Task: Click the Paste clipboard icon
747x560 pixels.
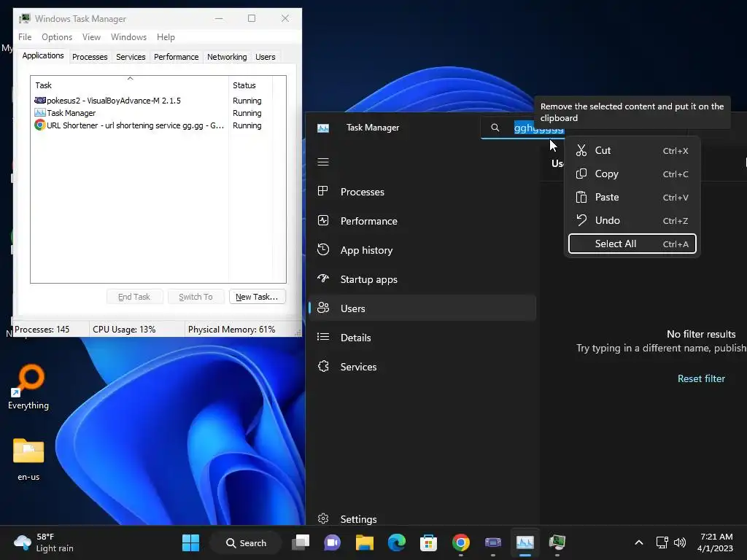Action: tap(581, 197)
